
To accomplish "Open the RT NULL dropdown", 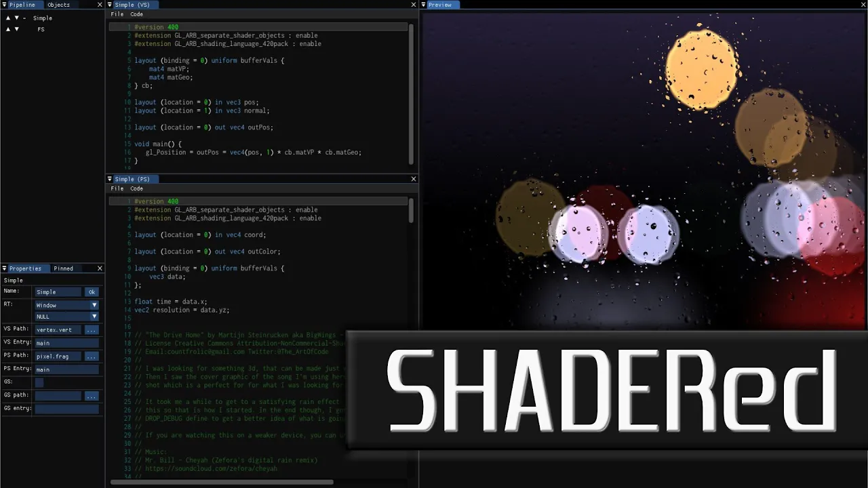I will point(66,317).
